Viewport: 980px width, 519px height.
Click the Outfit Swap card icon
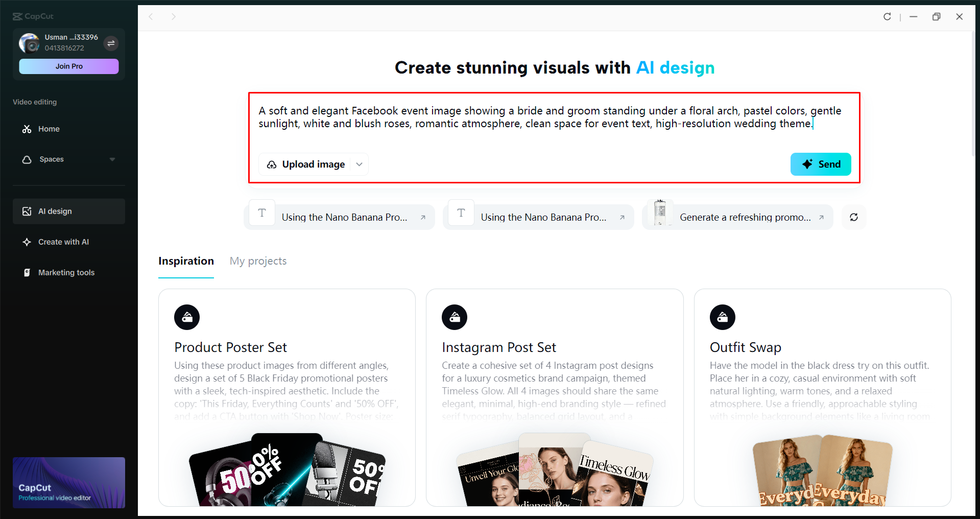(x=722, y=317)
